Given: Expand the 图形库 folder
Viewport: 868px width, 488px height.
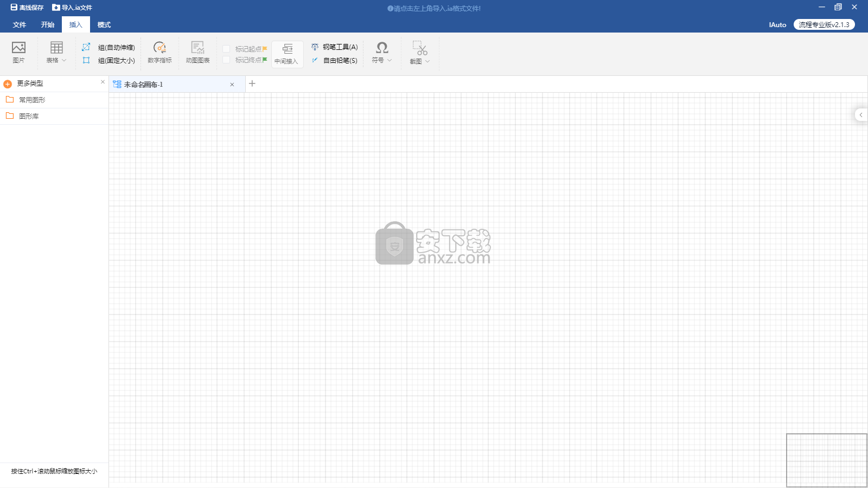Looking at the screenshot, I should 54,116.
